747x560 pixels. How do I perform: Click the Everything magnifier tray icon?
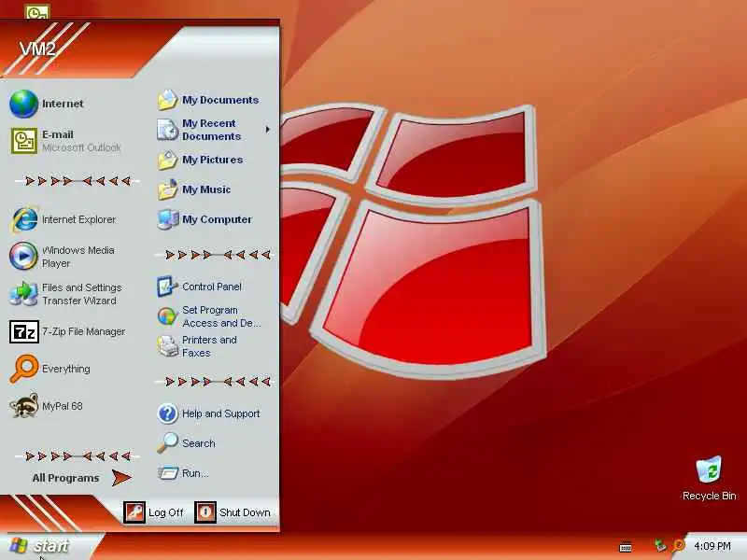679,546
